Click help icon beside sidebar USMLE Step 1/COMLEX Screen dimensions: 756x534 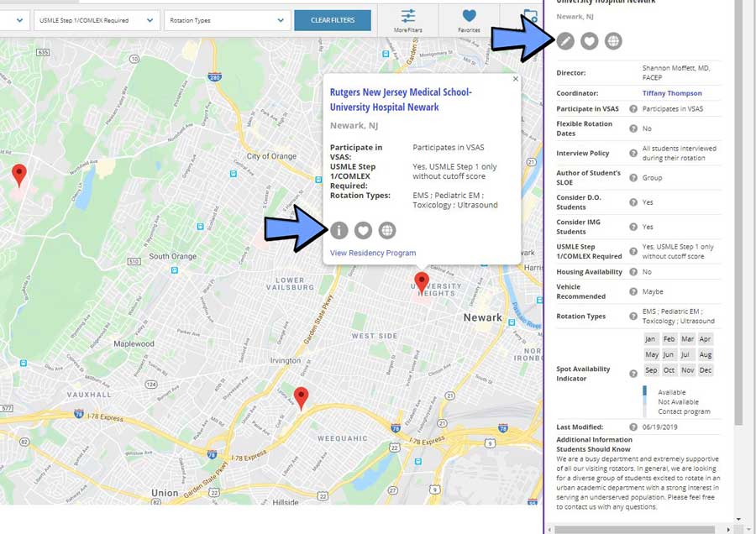633,252
